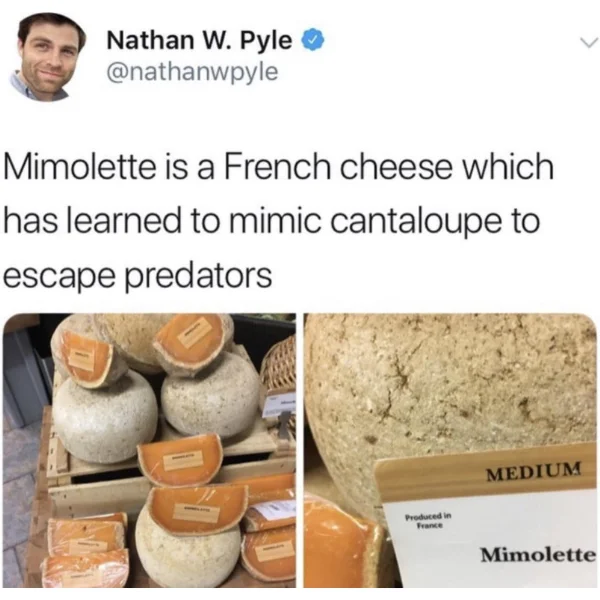Open the right close-up cheese photo
Screen dimensions: 600x600
click(450, 450)
